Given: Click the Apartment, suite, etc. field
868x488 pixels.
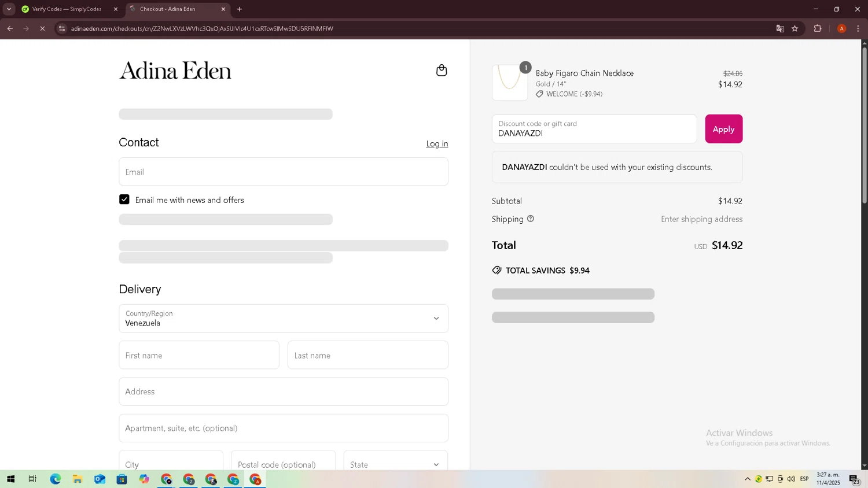Looking at the screenshot, I should click(x=284, y=428).
